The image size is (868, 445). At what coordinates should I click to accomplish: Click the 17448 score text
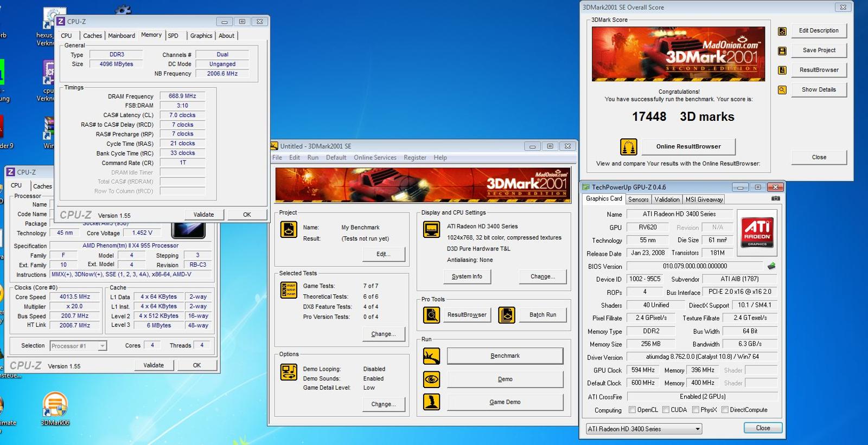click(649, 117)
